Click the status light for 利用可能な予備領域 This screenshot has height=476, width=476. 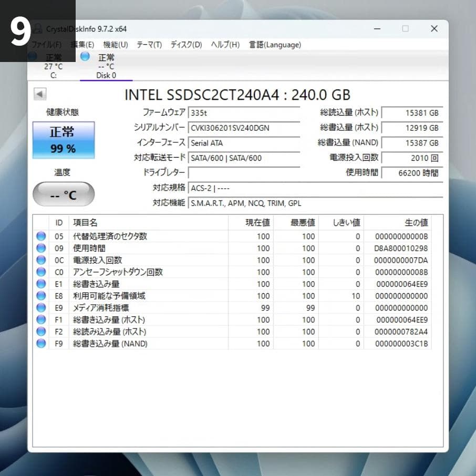pos(40,295)
